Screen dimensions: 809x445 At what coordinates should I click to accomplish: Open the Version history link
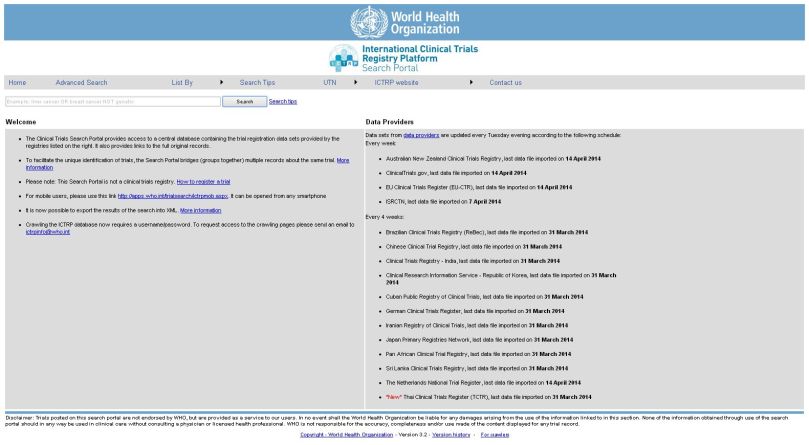(x=451, y=435)
